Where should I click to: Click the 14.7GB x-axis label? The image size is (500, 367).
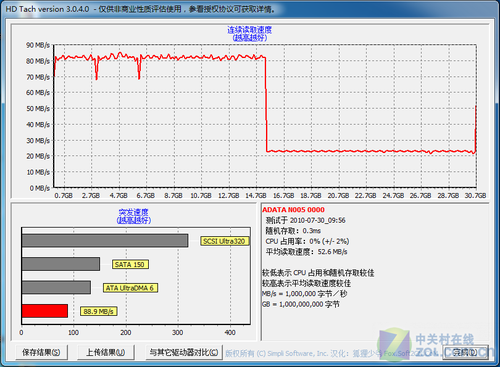[256, 195]
